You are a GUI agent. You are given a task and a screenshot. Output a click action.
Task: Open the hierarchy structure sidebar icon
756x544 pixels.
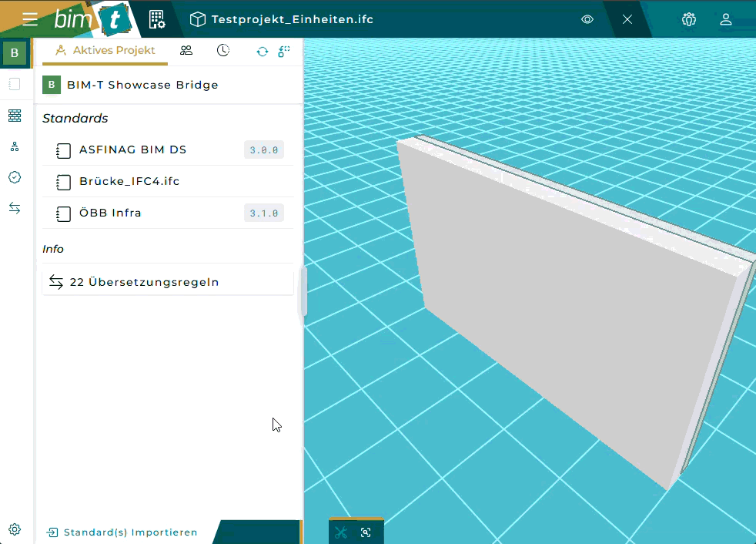click(15, 146)
